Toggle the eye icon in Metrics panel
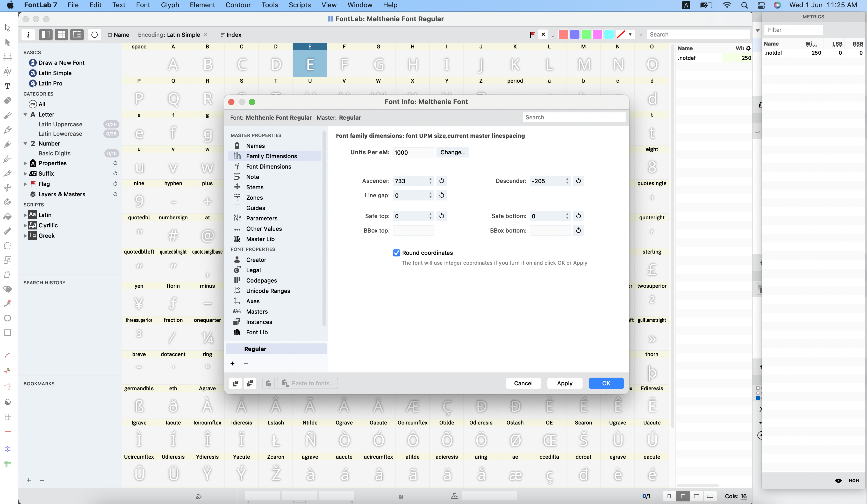Image resolution: width=867 pixels, height=504 pixels. pyautogui.click(x=838, y=481)
